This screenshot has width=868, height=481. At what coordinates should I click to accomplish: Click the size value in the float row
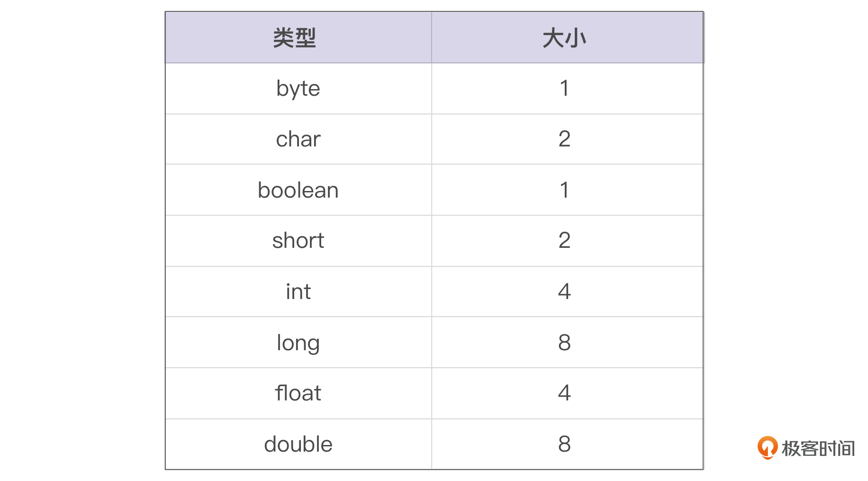tap(564, 393)
